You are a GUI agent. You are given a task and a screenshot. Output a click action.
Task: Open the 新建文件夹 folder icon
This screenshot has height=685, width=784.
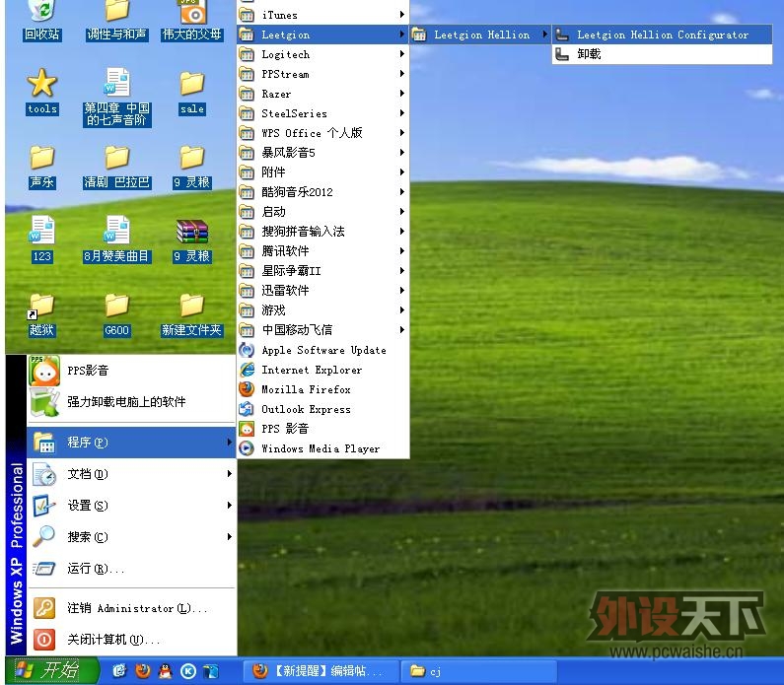(192, 314)
